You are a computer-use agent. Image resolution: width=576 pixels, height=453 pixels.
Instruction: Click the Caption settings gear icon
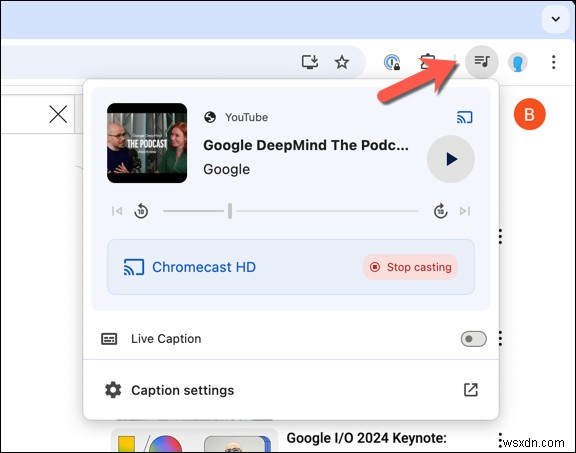tap(113, 390)
